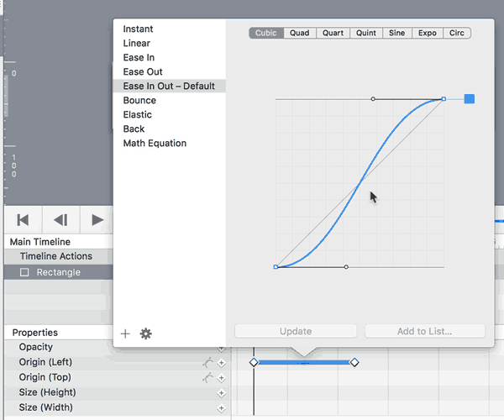504x420 pixels.
Task: Click the blue square beside the curve graph
Action: click(x=470, y=99)
